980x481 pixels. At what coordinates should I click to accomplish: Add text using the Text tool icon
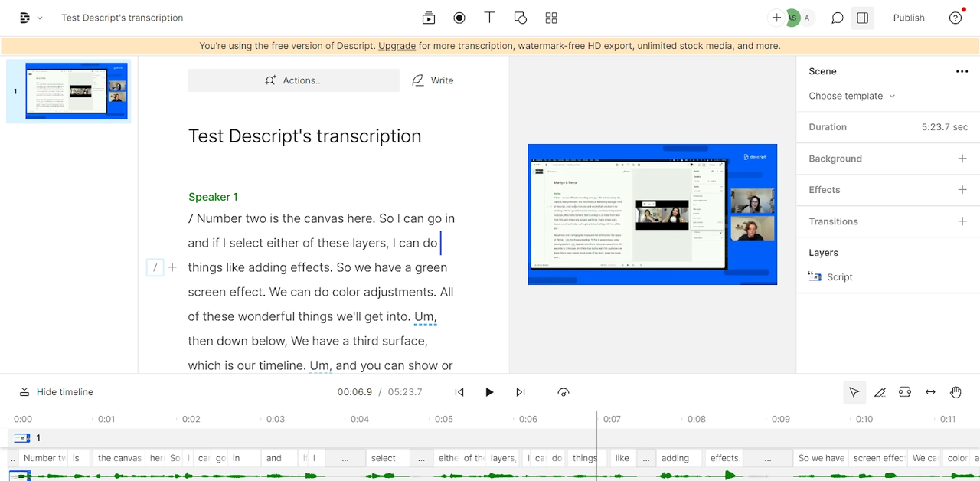tap(489, 18)
